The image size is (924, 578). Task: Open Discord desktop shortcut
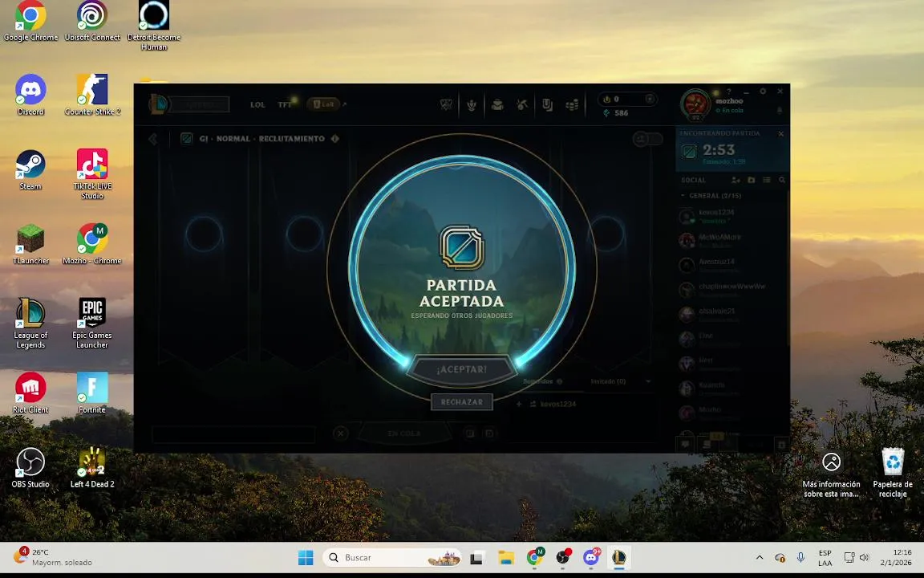coord(30,95)
